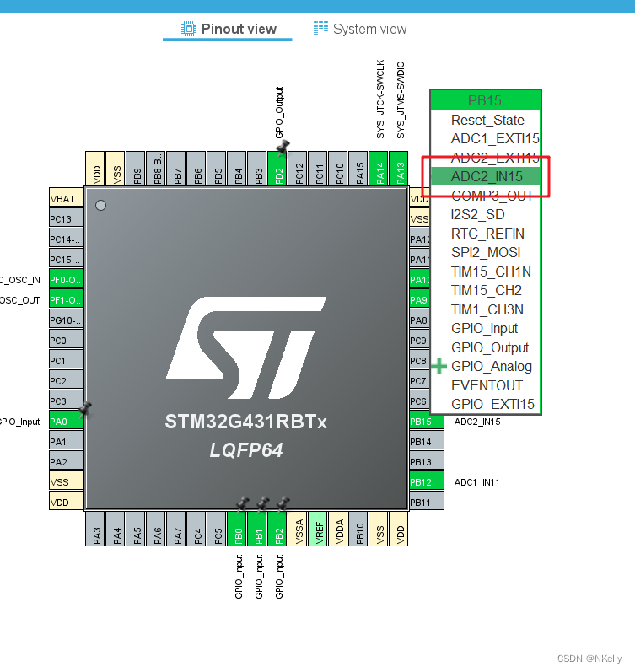Viewport: 635px width, 672px height.
Task: Click pin PG10 on the left side
Action: coord(67,320)
